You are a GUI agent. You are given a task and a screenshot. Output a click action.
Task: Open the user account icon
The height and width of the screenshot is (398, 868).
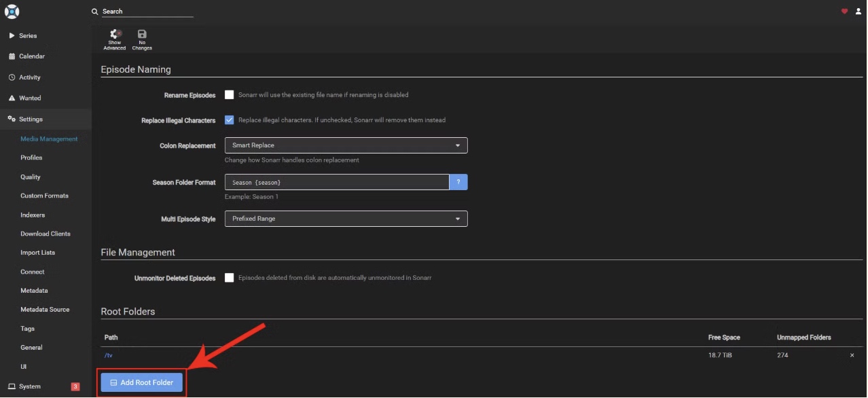pos(858,11)
